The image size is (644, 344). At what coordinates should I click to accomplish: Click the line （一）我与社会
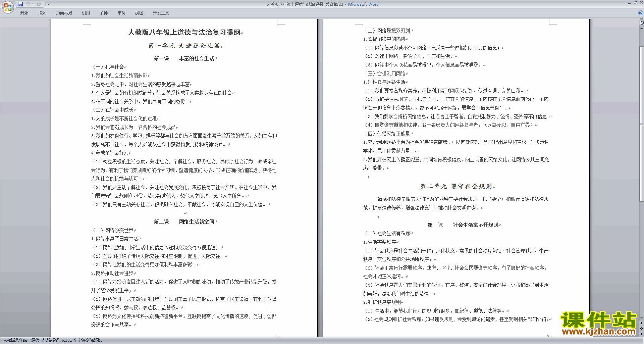tap(107, 67)
